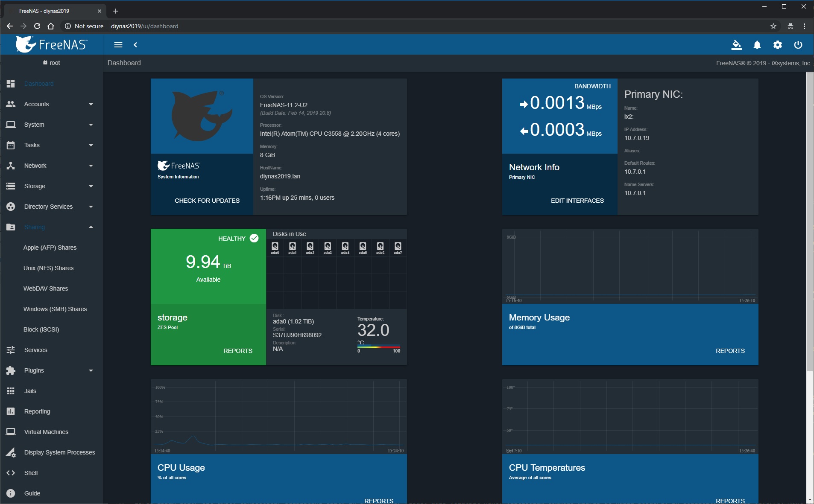
Task: Click IP address 10.7.0.19
Action: coord(637,138)
